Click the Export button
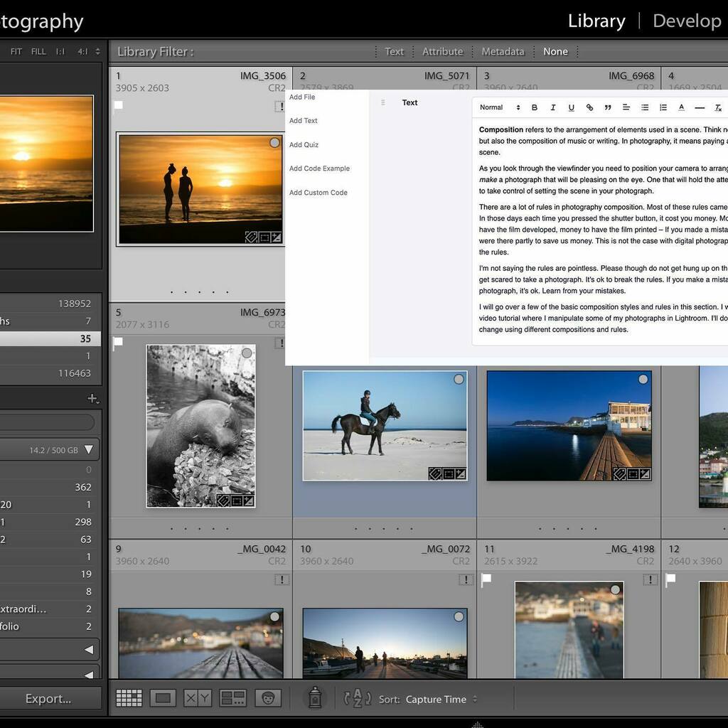728x728 pixels. coord(50,698)
